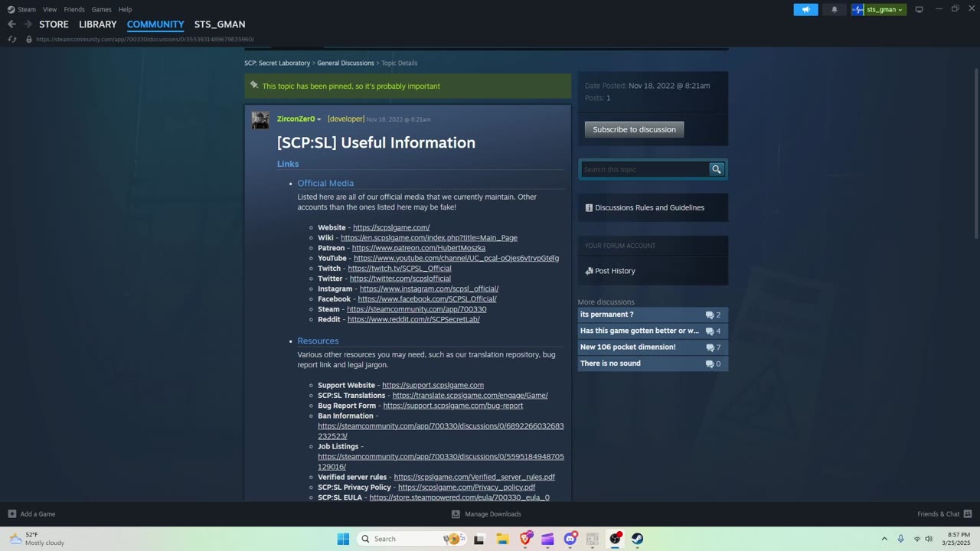Screen dimensions: 980x551
Task: Open the Steam announcements megaphone icon
Action: (x=805, y=9)
